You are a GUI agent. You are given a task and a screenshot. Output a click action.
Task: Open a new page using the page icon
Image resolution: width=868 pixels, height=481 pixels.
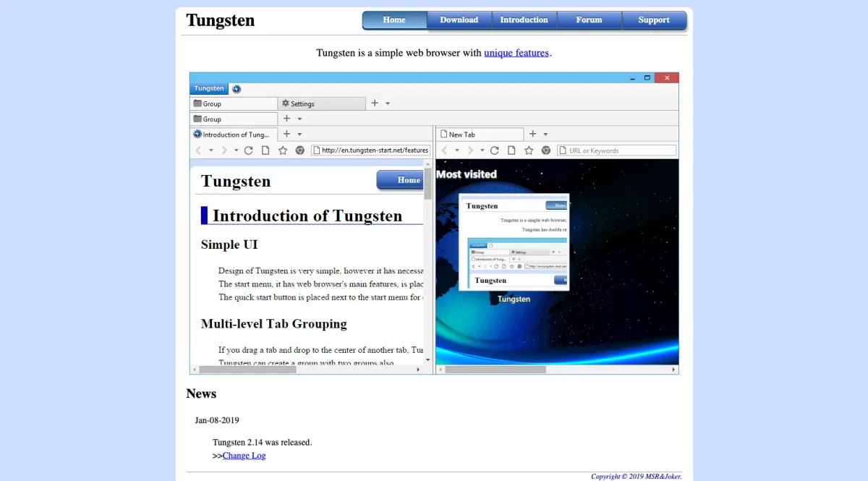coord(265,150)
